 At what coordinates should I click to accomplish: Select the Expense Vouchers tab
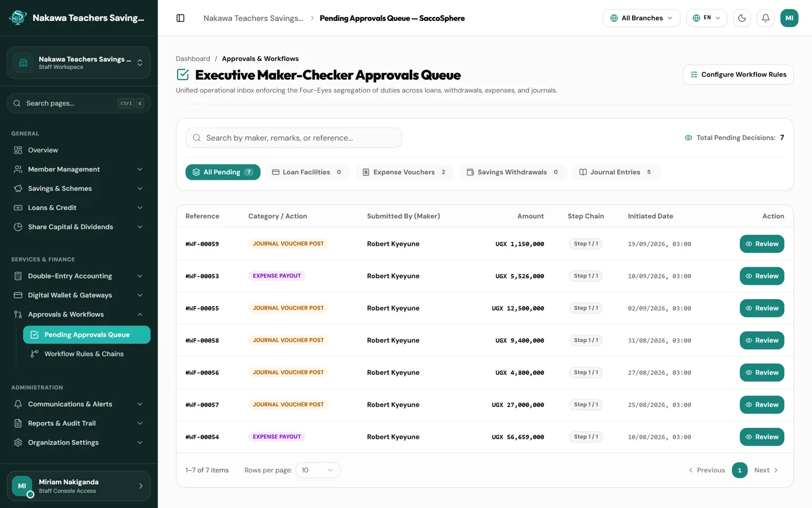tap(405, 172)
